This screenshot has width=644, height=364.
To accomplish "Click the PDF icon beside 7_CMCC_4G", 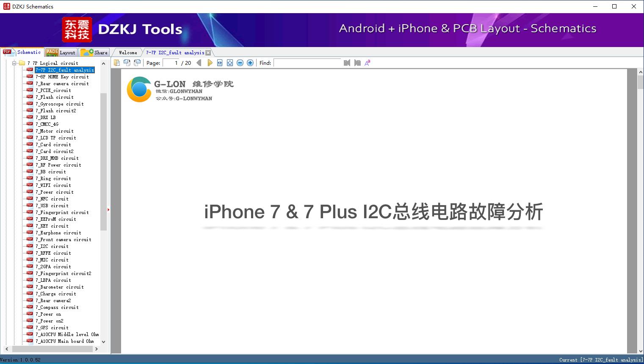I will click(30, 124).
